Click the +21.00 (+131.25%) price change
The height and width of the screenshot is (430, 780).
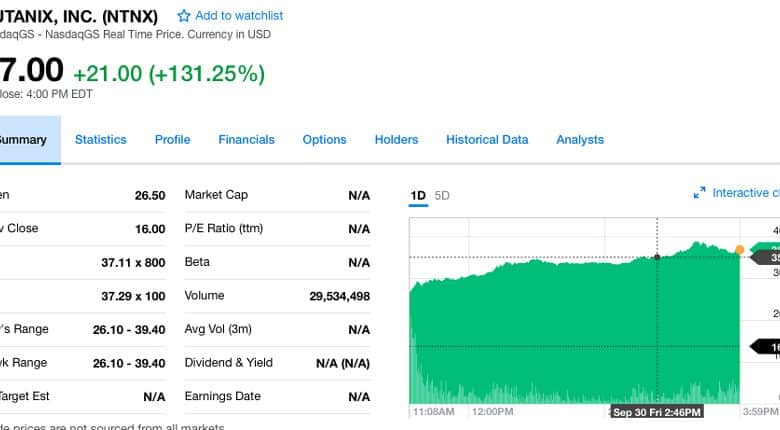pyautogui.click(x=169, y=74)
